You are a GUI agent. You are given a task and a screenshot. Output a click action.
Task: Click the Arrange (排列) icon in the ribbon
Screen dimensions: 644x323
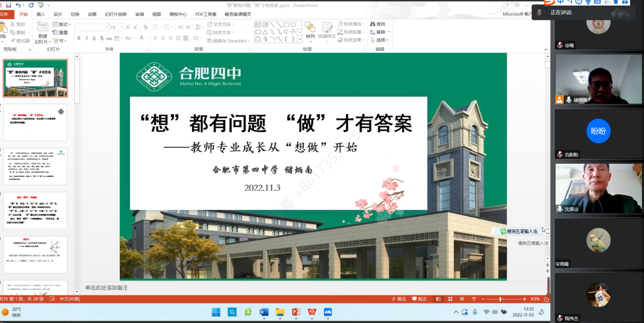pos(310,29)
